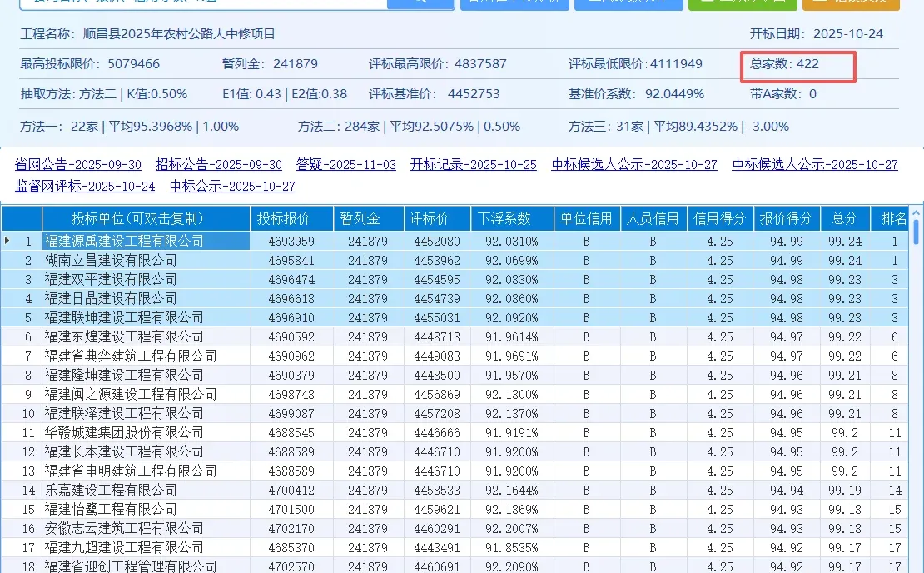924x573 pixels.
Task: Click the green toolbar button at top right
Action: tap(742, 2)
